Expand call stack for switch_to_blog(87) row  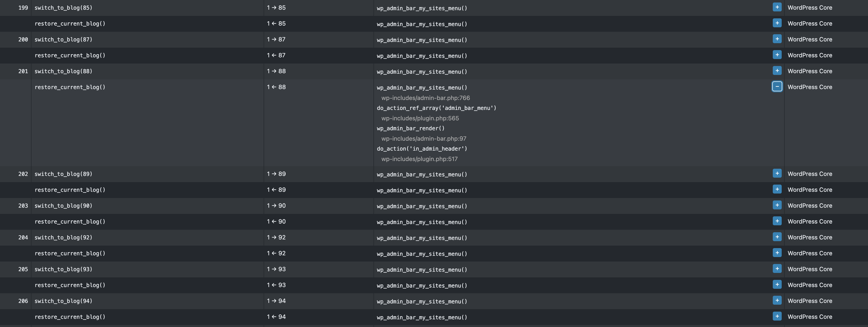tap(777, 39)
